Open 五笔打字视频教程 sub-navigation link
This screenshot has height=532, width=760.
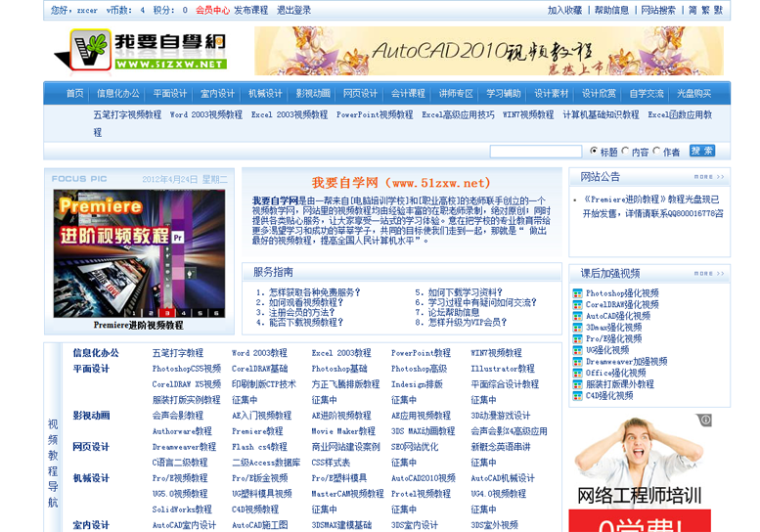pyautogui.click(x=127, y=114)
